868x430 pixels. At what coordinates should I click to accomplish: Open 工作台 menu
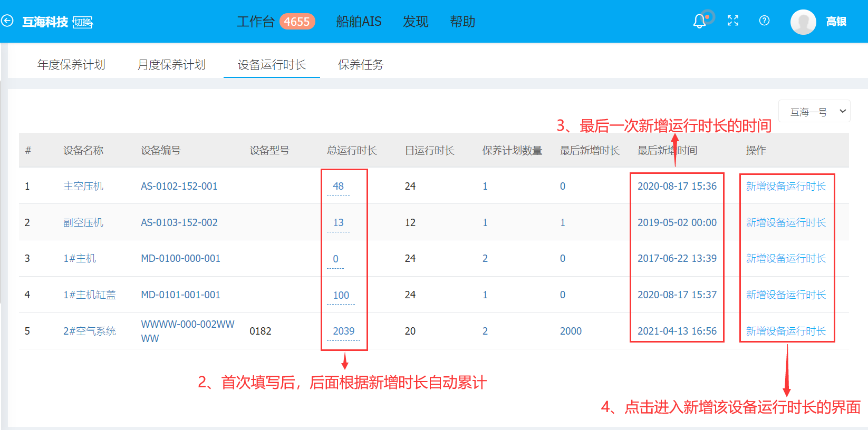coord(256,22)
